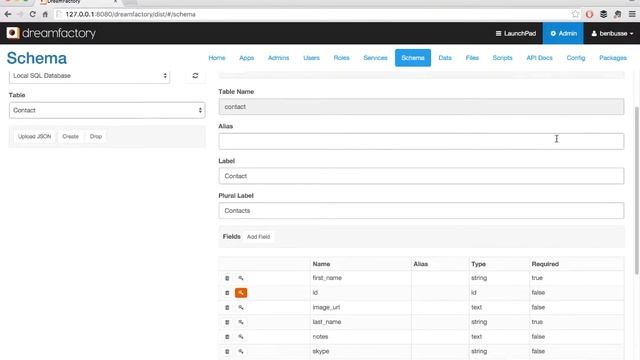The image size is (640, 360).
Task: Delete the id field with its trash icon
Action: click(227, 293)
